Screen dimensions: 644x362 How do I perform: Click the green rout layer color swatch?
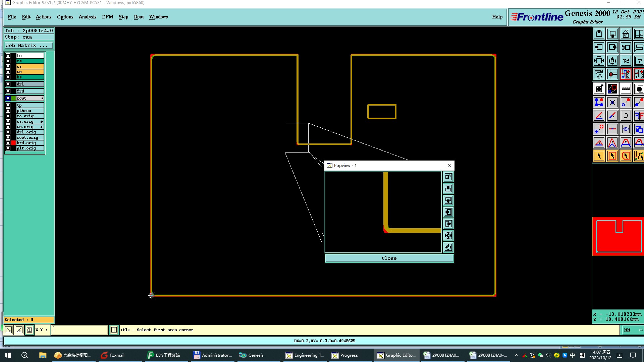click(x=13, y=98)
